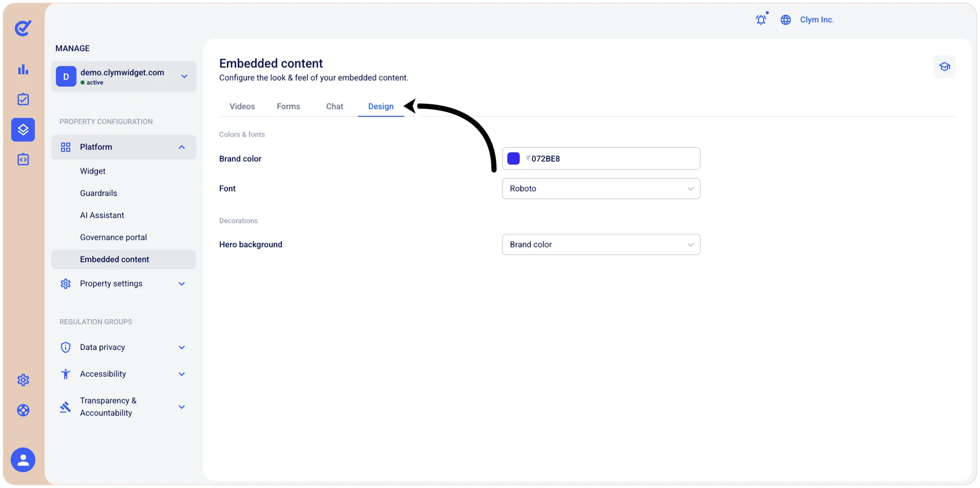Open Governance portal in sidebar

(x=113, y=237)
